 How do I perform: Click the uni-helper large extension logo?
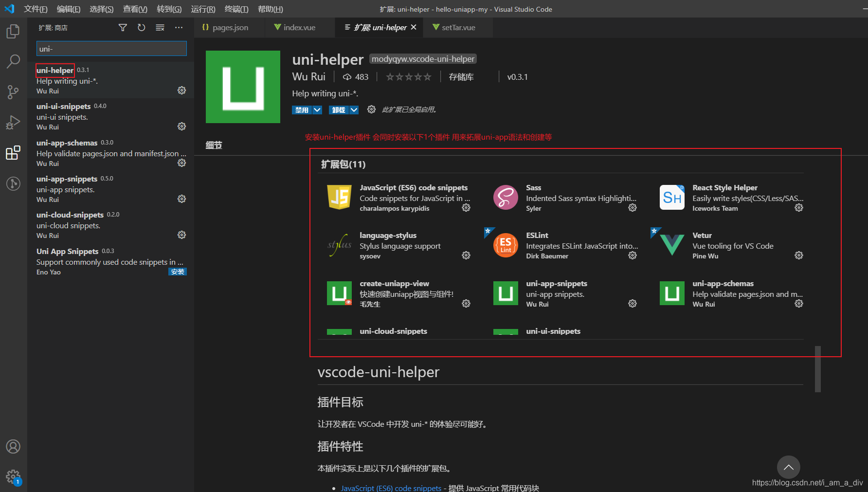[x=243, y=87]
